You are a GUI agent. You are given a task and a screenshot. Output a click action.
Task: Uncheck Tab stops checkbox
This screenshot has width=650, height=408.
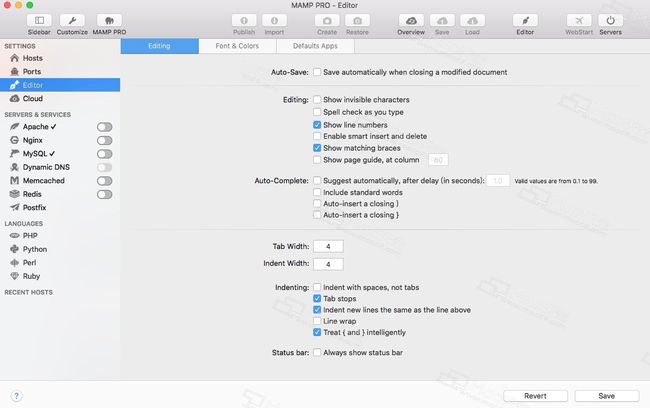(x=317, y=299)
